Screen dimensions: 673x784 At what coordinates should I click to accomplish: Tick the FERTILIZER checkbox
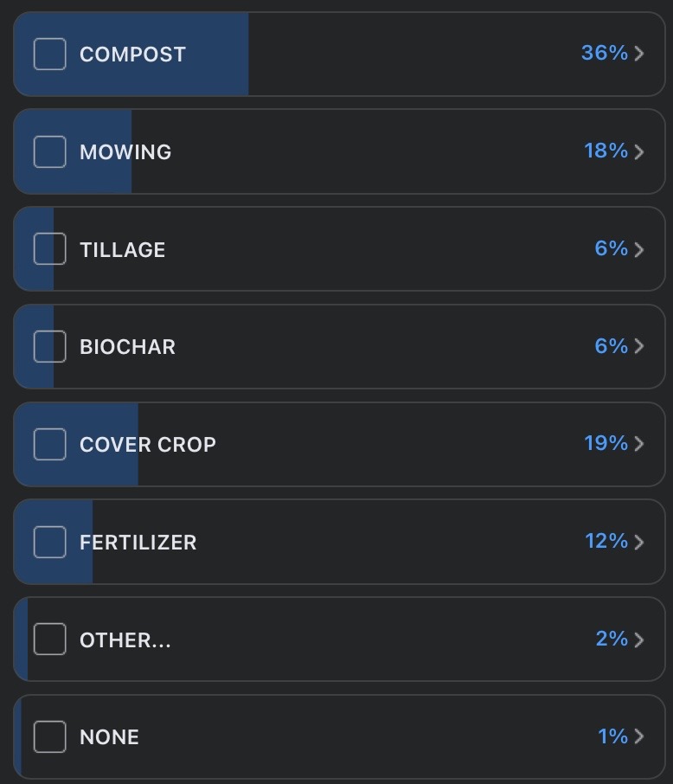pyautogui.click(x=49, y=542)
